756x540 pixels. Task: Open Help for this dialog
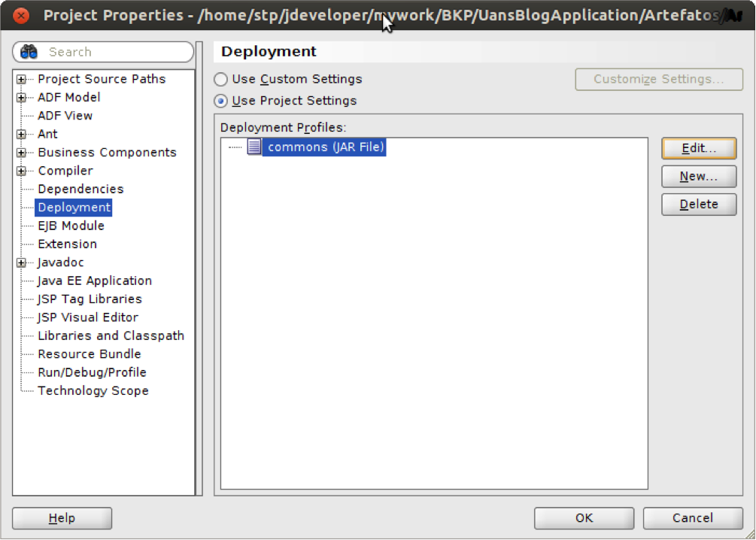click(62, 518)
